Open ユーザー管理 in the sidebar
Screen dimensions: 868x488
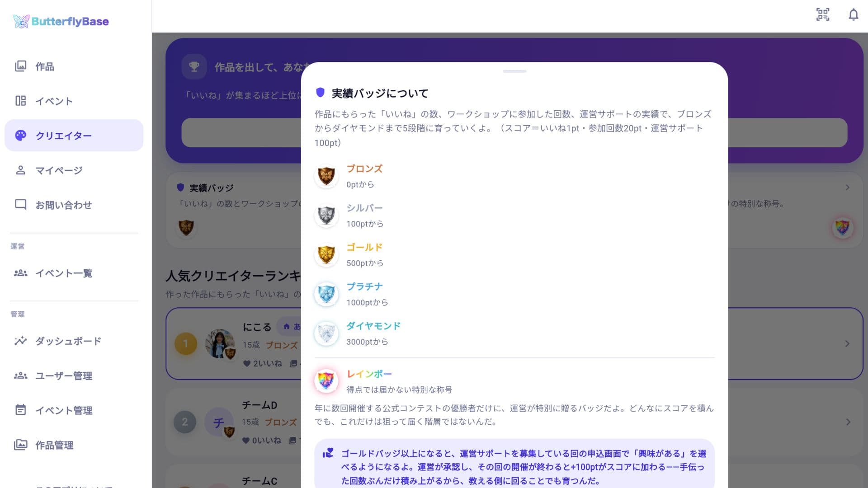[x=74, y=375]
